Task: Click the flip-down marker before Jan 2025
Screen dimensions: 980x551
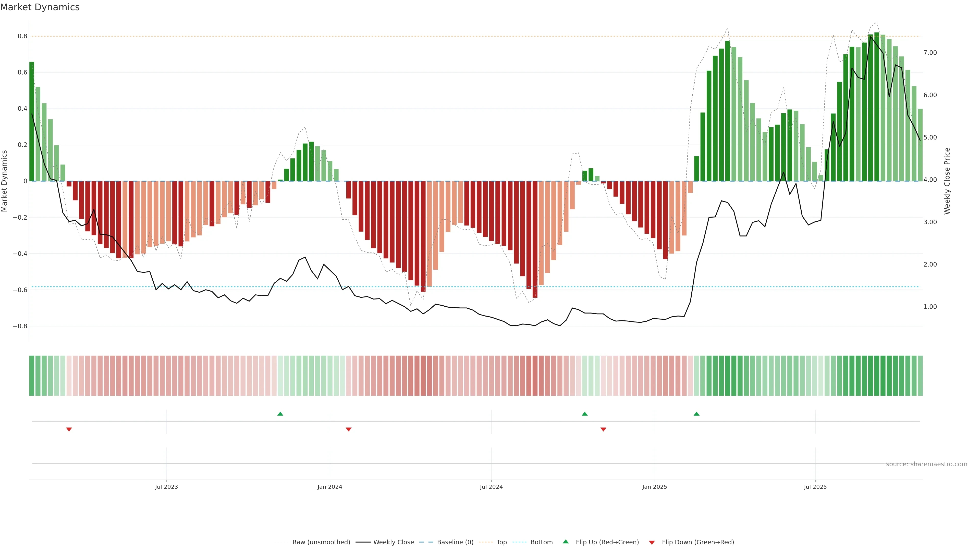Action: click(603, 429)
